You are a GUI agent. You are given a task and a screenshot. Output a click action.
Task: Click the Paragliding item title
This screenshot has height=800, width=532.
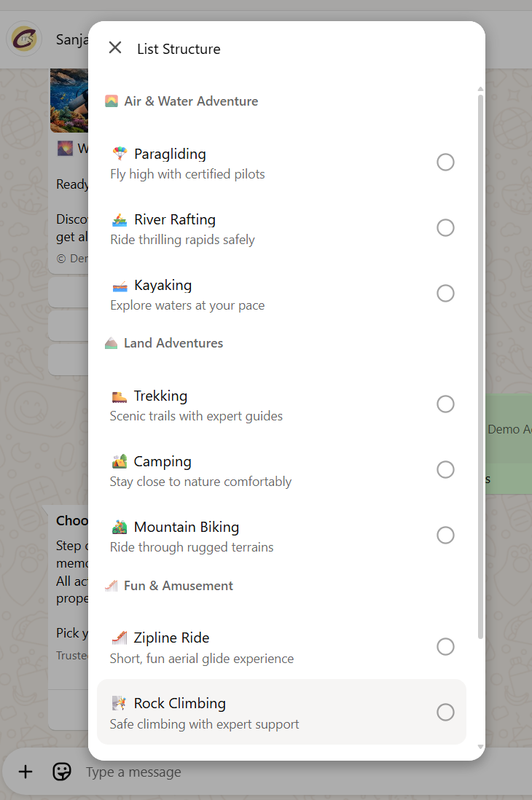pyautogui.click(x=170, y=154)
